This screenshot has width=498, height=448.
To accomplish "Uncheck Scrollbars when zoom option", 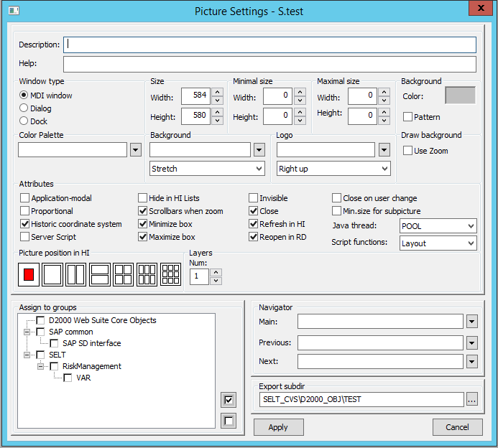I will 143,211.
